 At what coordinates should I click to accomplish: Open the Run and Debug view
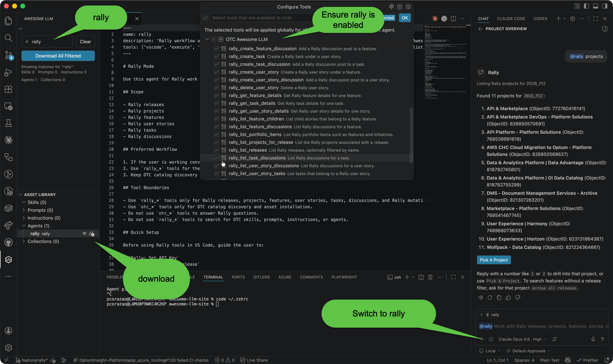[x=8, y=72]
